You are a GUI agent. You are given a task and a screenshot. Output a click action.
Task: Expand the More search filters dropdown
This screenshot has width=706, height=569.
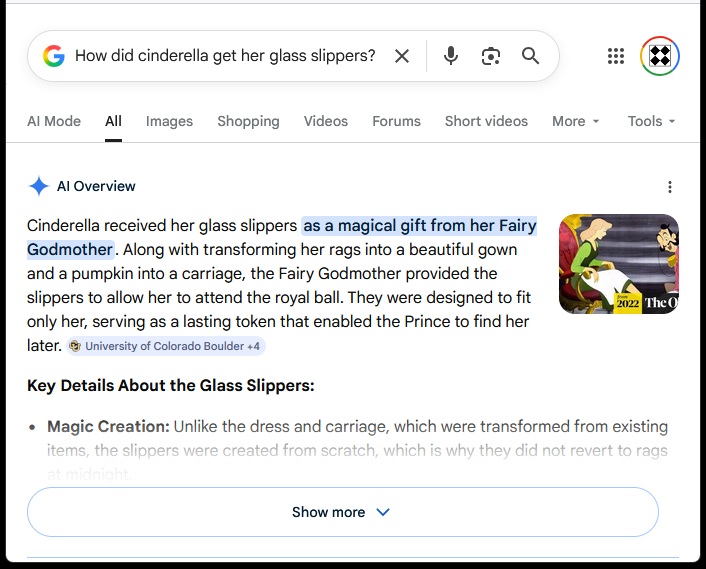575,121
